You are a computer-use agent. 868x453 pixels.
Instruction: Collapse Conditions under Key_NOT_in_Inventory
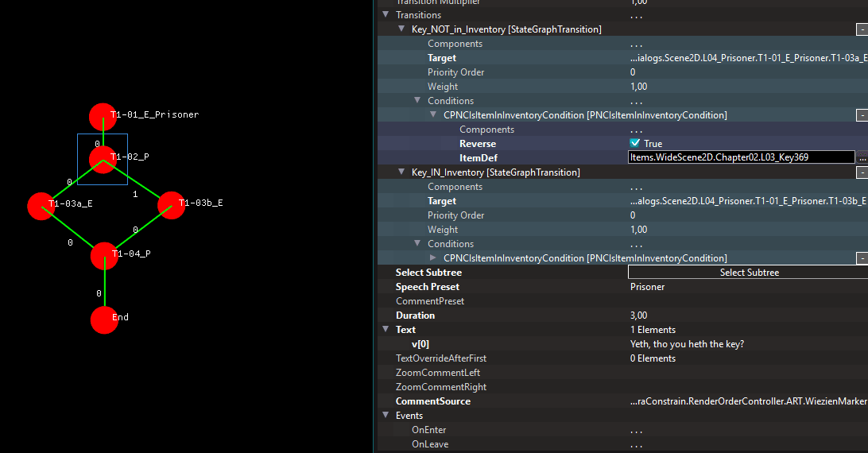tap(418, 100)
